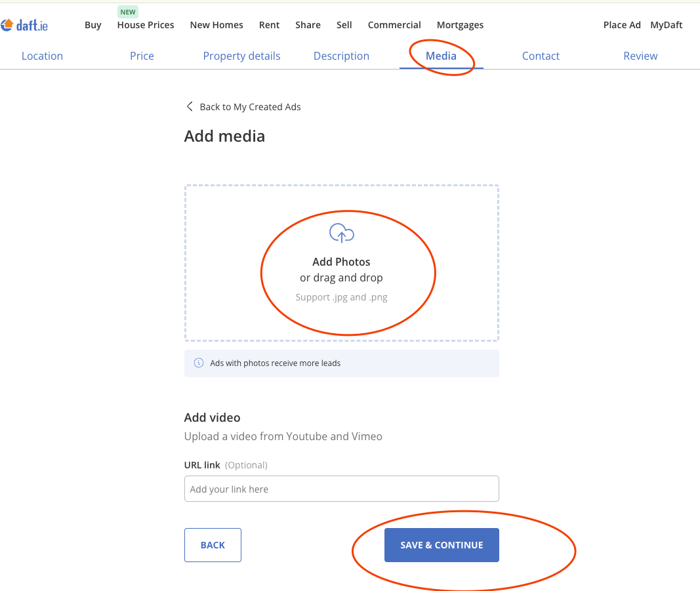700x591 pixels.
Task: Switch to the Location step tab
Action: (42, 56)
